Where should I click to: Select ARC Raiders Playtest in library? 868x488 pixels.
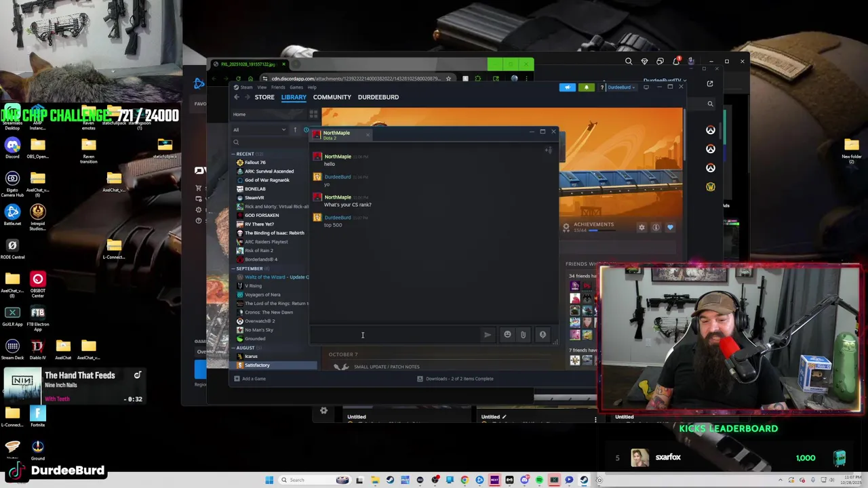pyautogui.click(x=266, y=242)
